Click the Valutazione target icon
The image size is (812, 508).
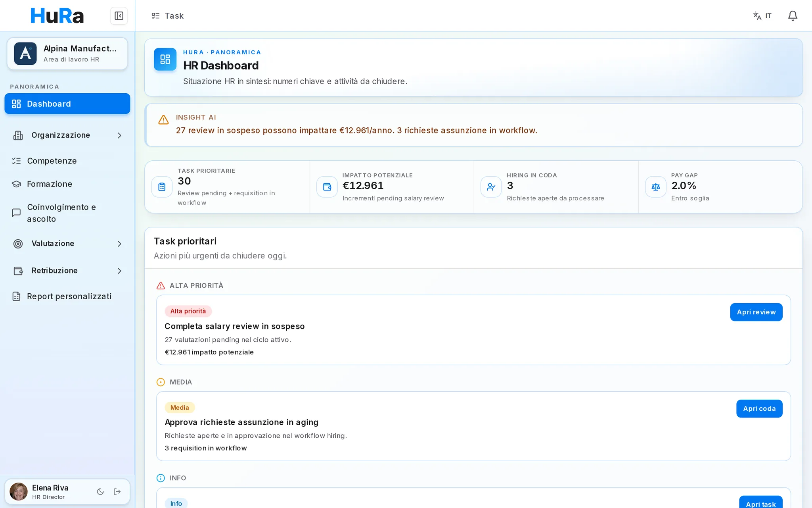[18, 244]
